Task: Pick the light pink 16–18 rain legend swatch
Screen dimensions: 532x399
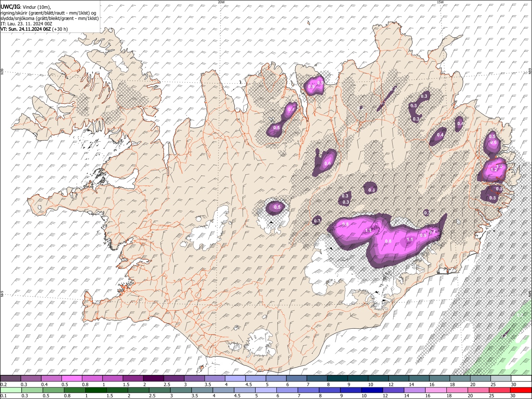Action: click(436, 390)
